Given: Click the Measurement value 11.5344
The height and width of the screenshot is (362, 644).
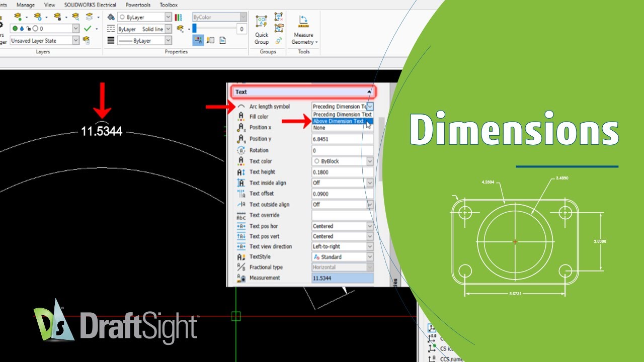Looking at the screenshot, I should (x=343, y=278).
